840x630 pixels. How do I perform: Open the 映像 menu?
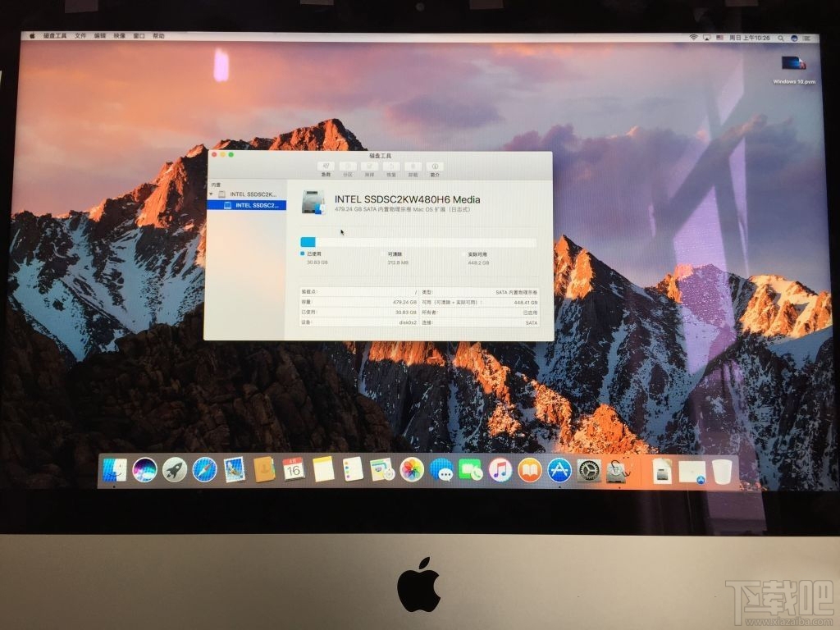coord(119,36)
